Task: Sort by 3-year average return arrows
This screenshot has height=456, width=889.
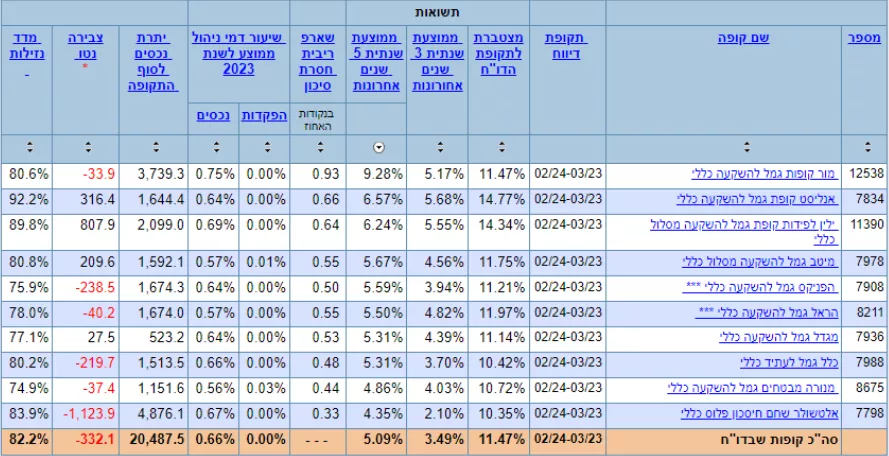Action: [438, 148]
